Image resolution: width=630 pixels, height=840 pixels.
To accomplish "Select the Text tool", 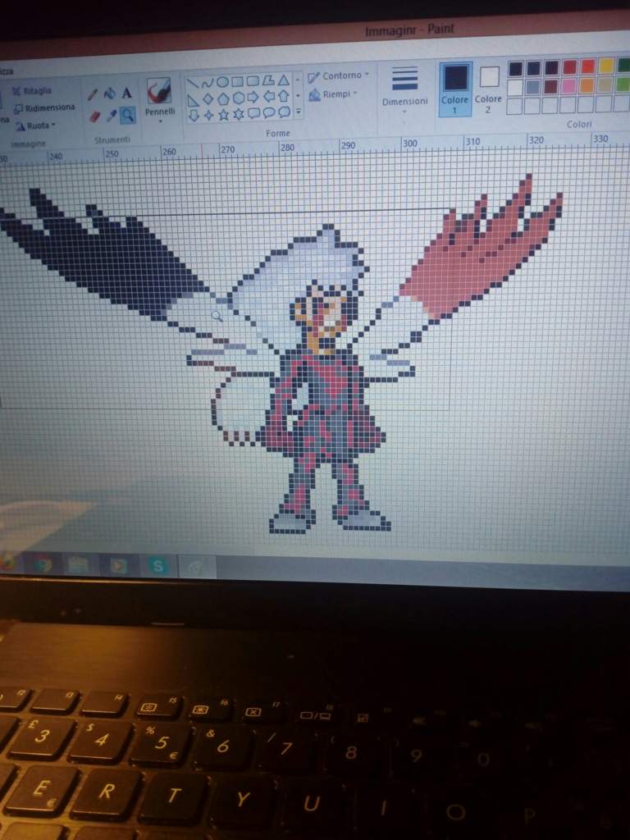I will (x=127, y=94).
